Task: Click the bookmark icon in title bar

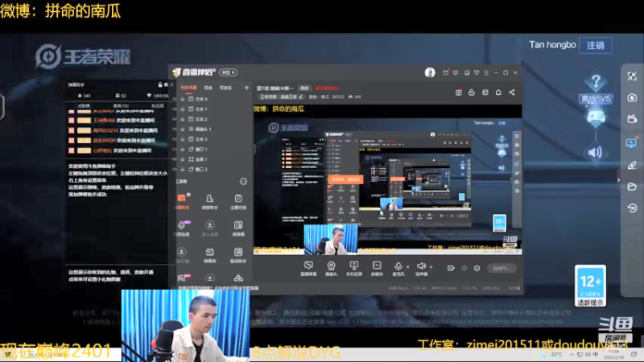Action: [467, 72]
